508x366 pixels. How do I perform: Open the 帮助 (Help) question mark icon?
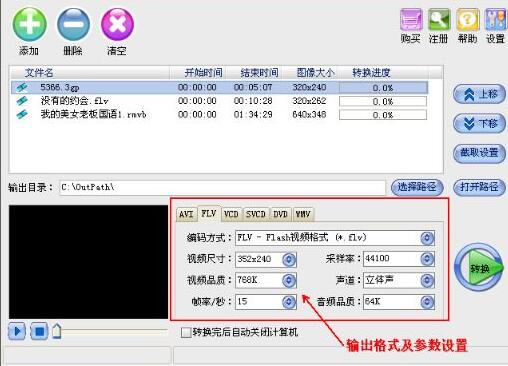pos(467,20)
